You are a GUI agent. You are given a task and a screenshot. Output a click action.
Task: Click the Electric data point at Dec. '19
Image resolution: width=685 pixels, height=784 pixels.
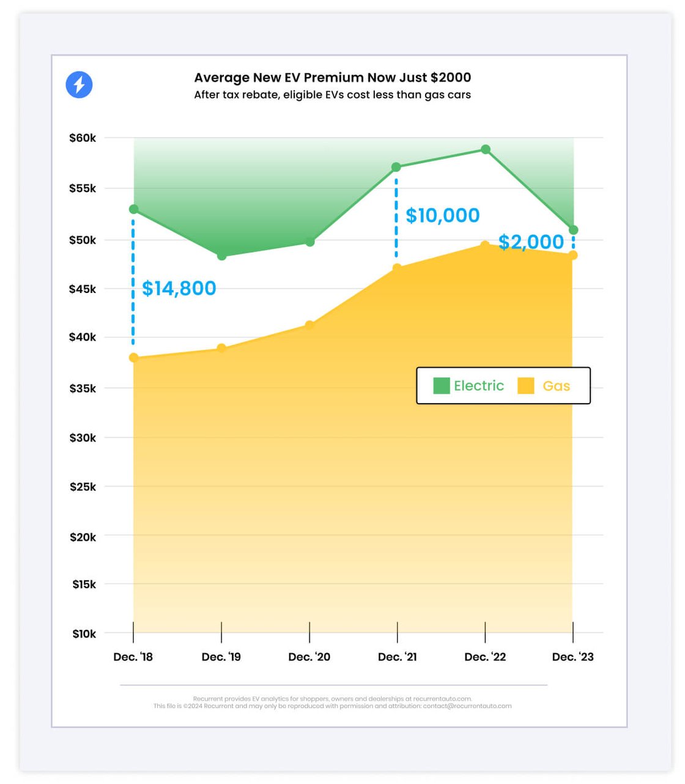click(222, 256)
